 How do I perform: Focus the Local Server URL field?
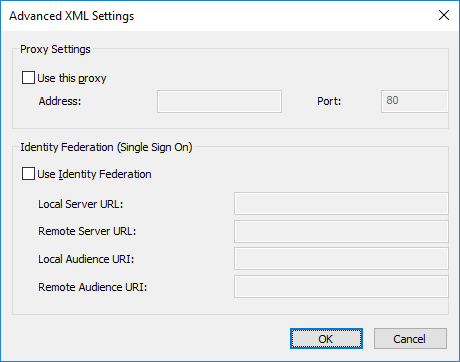(341, 203)
